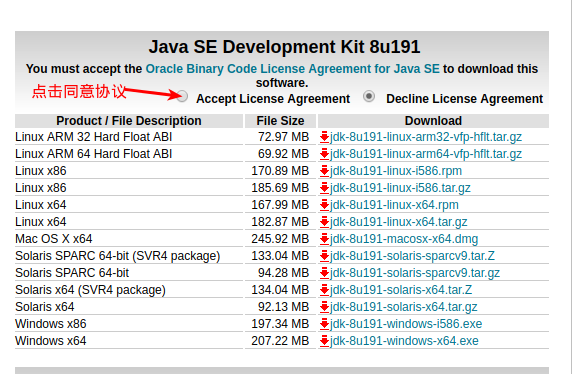This screenshot has height=374, width=575.
Task: Select the Windows x64 description cell
Action: coord(51,341)
